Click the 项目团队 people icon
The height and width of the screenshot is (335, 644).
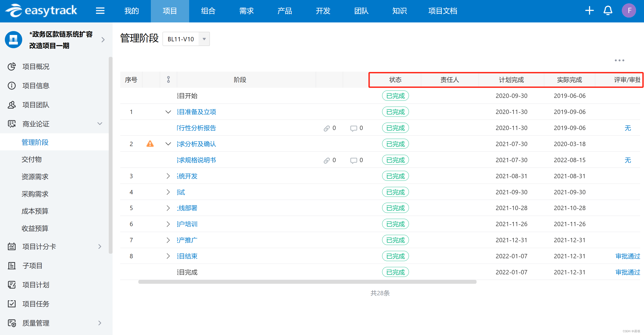[12, 105]
